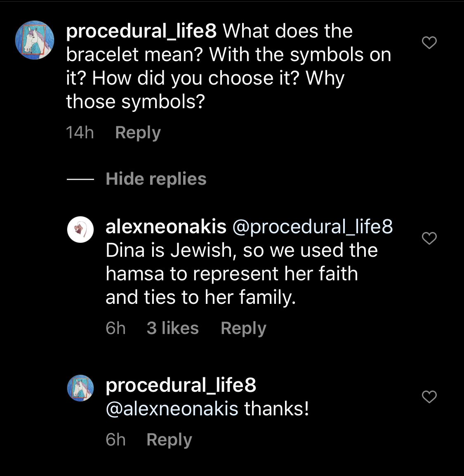Click the 6h timestamp beside '3 likes'
Viewport: 464px width, 476px height.
[x=115, y=328]
